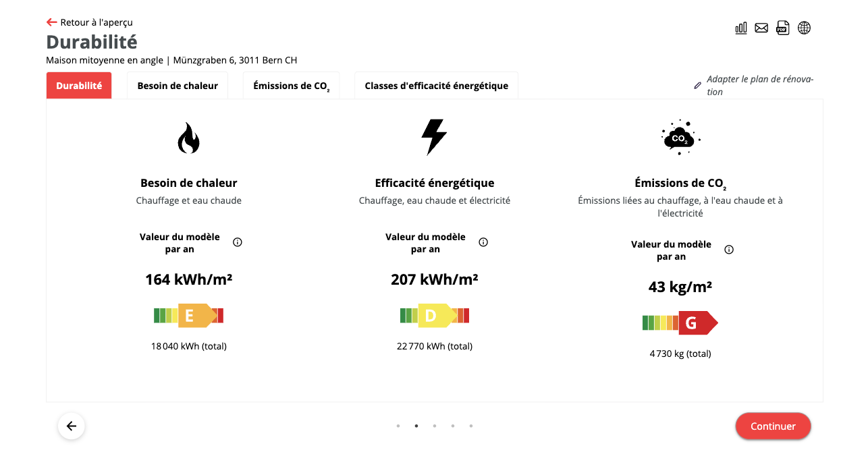Show info for Émissions de CO2 model value

pos(729,250)
